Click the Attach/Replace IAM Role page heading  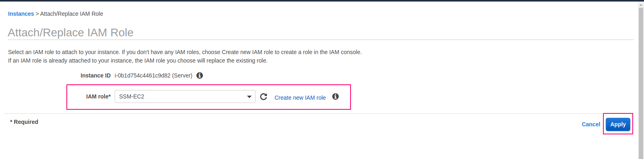tap(71, 32)
